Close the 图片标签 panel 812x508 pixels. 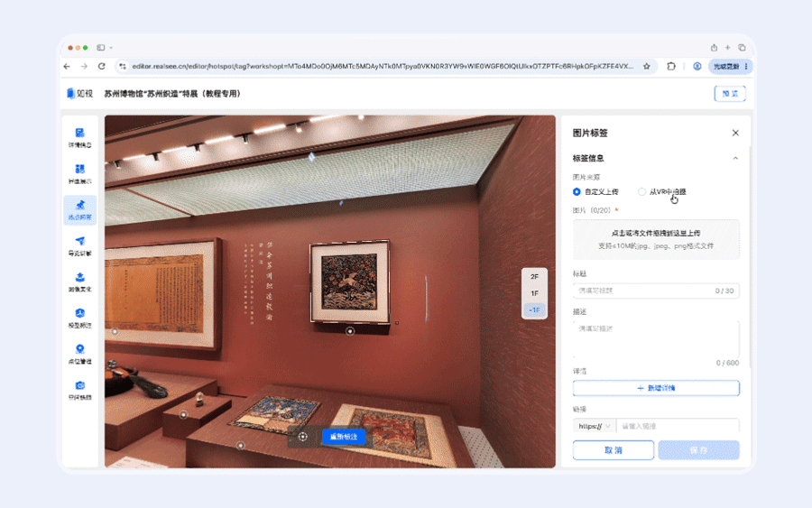tap(735, 133)
